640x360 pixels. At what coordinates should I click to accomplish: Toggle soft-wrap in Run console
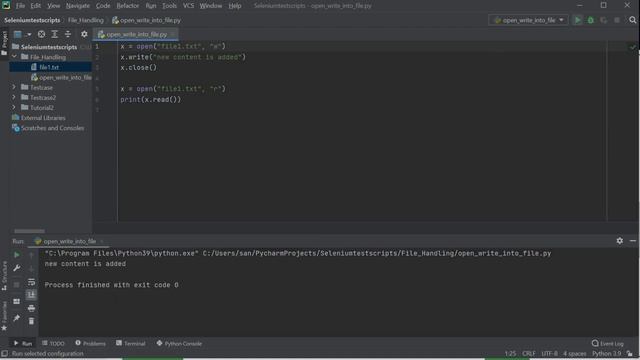[31, 282]
